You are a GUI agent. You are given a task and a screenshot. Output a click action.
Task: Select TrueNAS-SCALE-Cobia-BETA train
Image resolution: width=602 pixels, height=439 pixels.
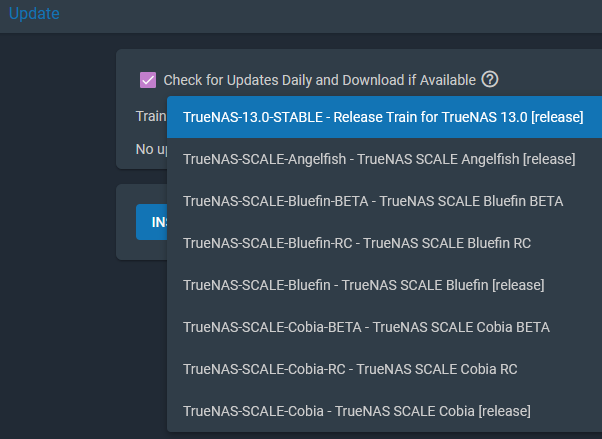click(x=384, y=327)
